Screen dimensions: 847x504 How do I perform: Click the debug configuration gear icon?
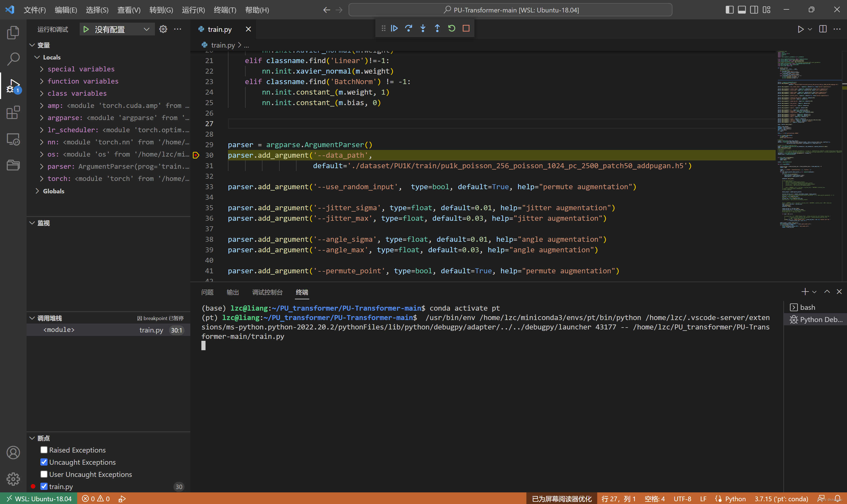click(x=164, y=29)
